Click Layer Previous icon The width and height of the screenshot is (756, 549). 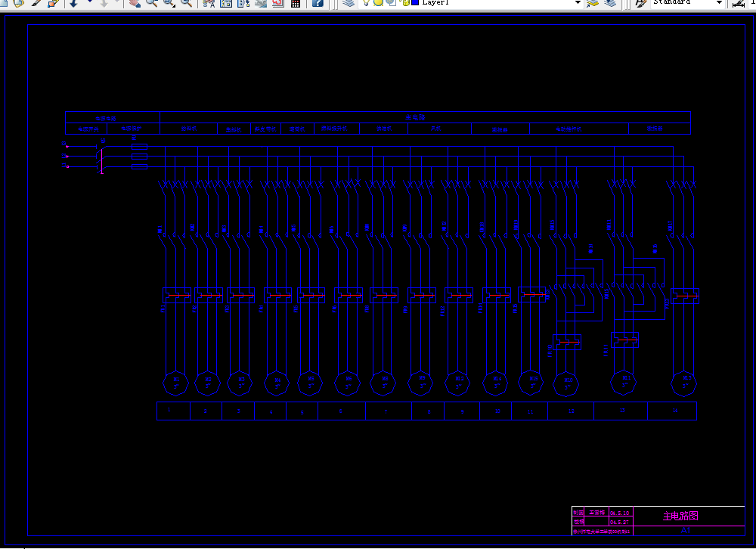610,3
